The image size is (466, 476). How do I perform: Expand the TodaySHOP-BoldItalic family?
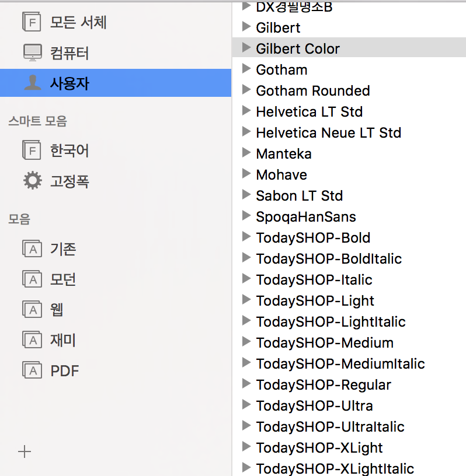click(x=246, y=257)
